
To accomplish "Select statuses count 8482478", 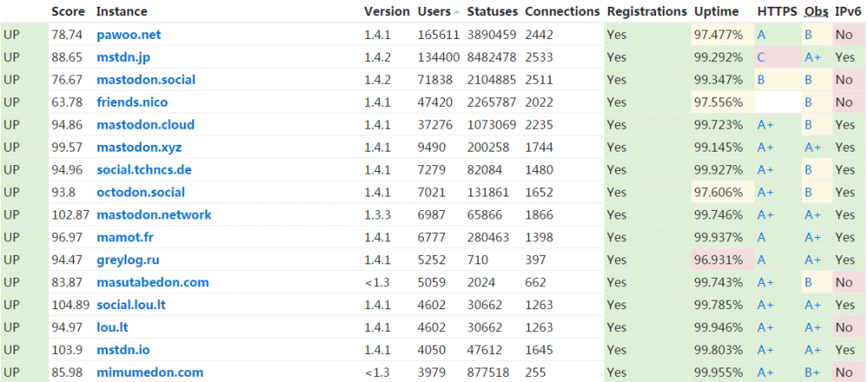I will click(492, 58).
